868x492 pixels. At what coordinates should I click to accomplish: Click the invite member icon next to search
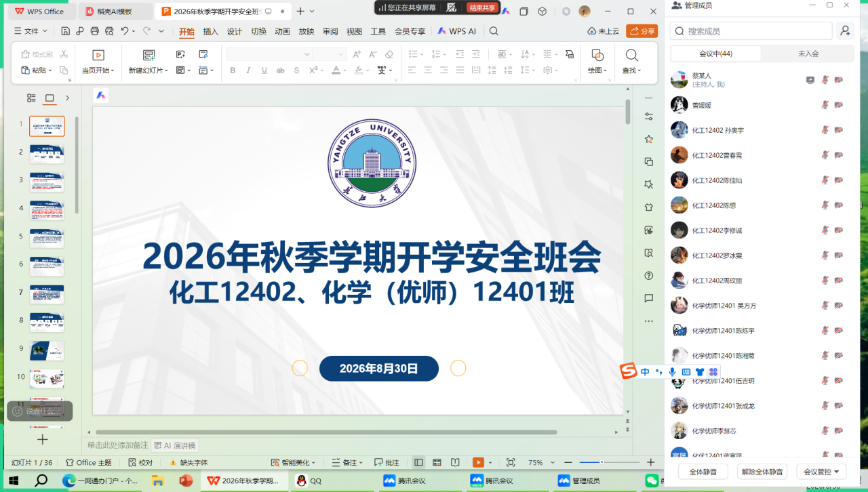point(845,31)
